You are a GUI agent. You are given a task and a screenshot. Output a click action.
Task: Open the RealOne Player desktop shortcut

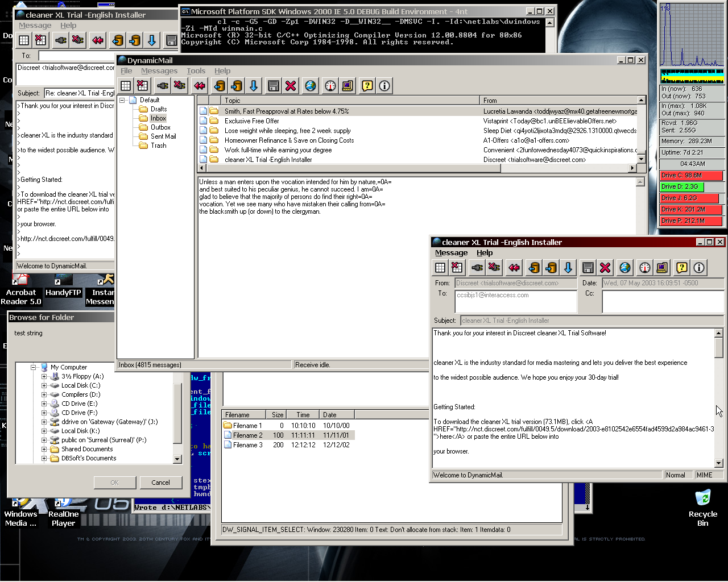[x=63, y=512]
